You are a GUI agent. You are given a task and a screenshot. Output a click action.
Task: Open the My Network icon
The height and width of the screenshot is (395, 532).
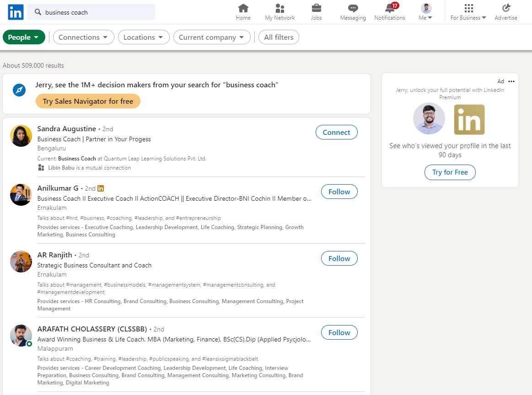pyautogui.click(x=279, y=11)
